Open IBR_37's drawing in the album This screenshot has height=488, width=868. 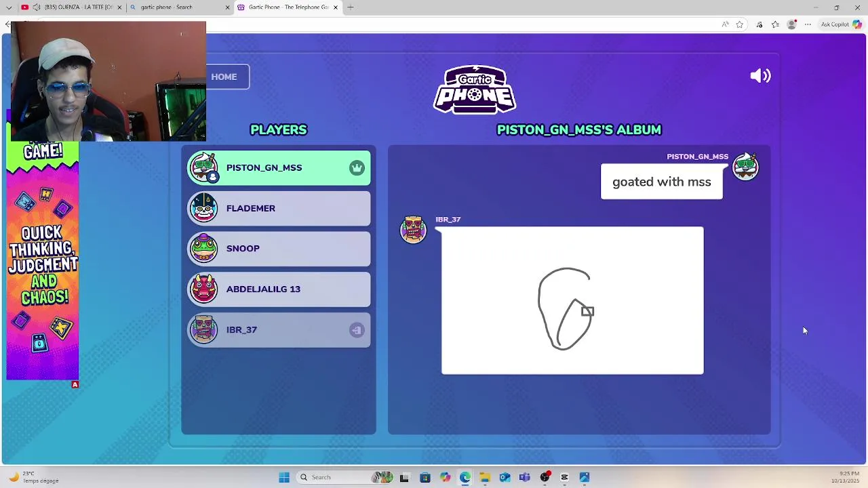pos(572,300)
